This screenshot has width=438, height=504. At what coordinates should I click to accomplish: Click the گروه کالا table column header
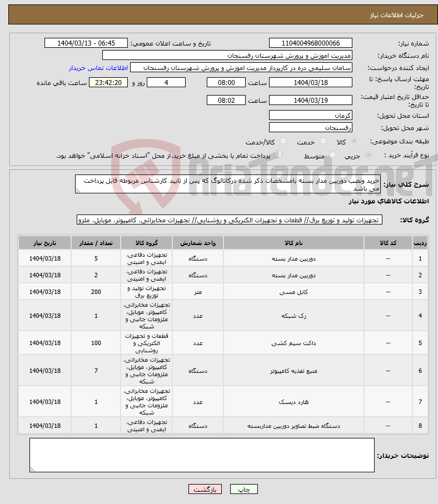tap(147, 243)
